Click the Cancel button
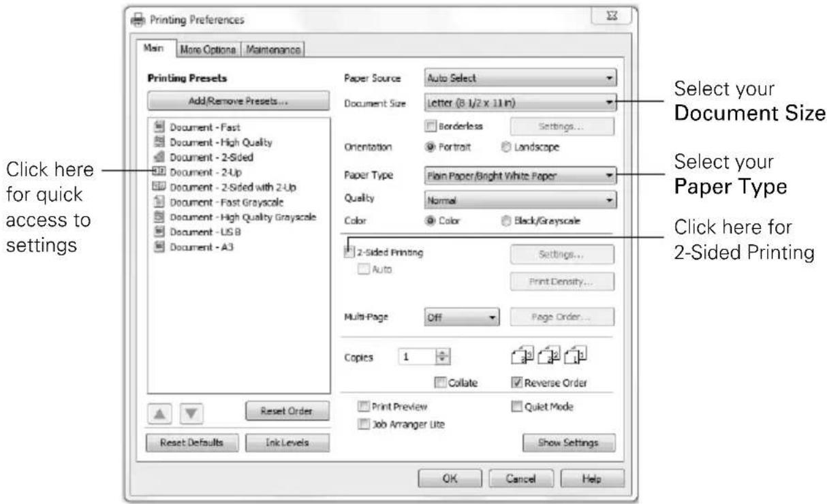 coord(522,478)
